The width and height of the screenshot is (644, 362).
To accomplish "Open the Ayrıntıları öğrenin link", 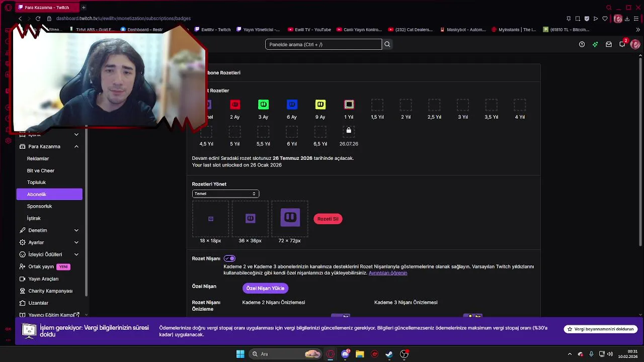I will (388, 273).
